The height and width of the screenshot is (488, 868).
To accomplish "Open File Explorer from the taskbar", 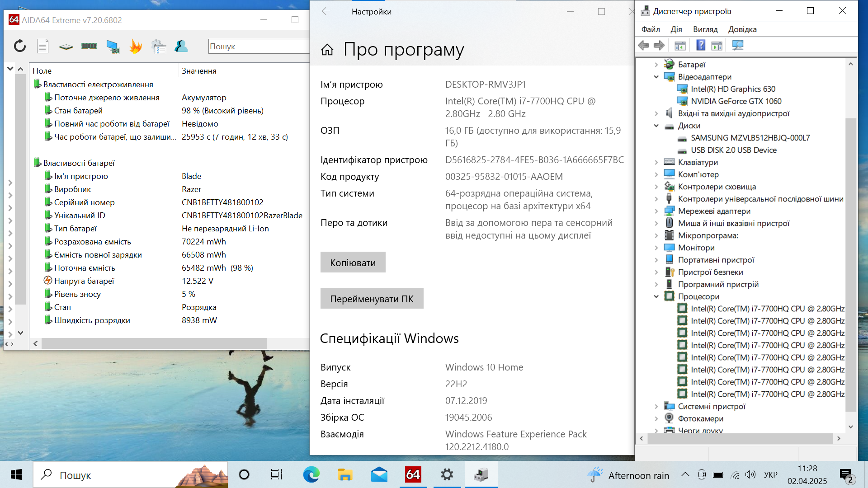I will pyautogui.click(x=345, y=474).
